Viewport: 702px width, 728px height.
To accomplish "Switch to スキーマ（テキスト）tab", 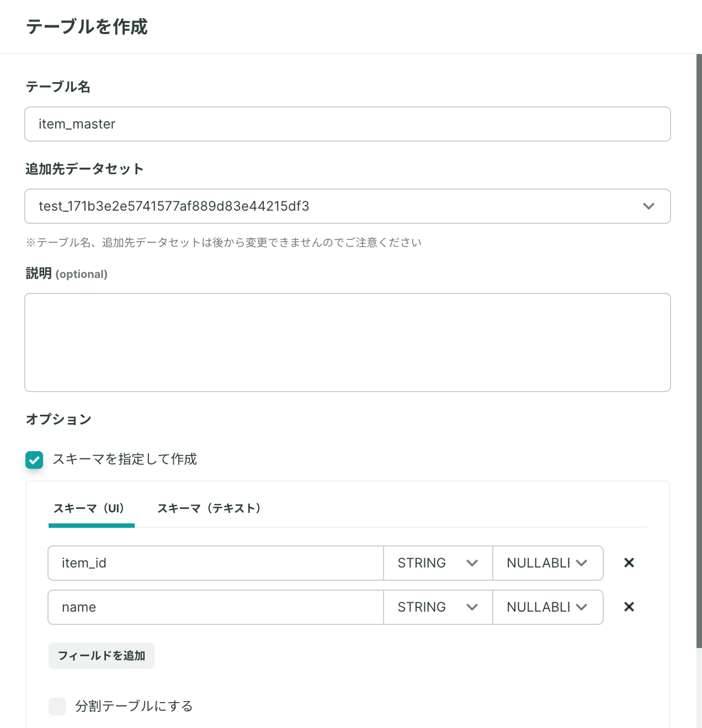I will pyautogui.click(x=209, y=508).
